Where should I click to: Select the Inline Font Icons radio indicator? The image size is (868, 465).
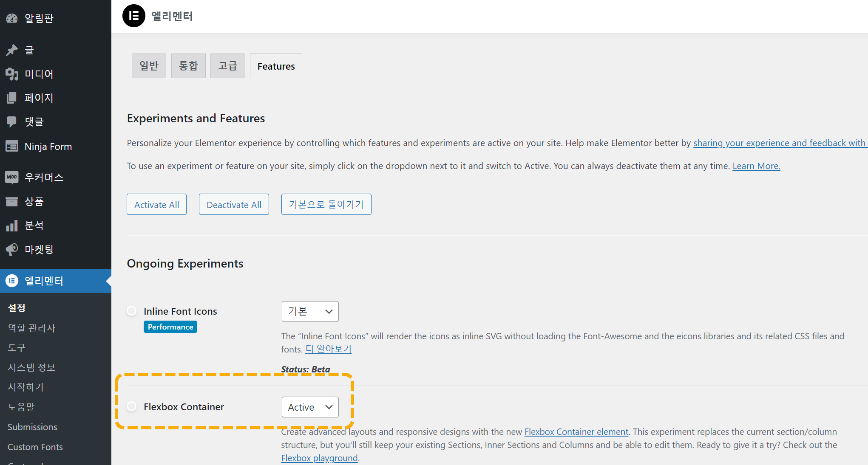point(132,311)
